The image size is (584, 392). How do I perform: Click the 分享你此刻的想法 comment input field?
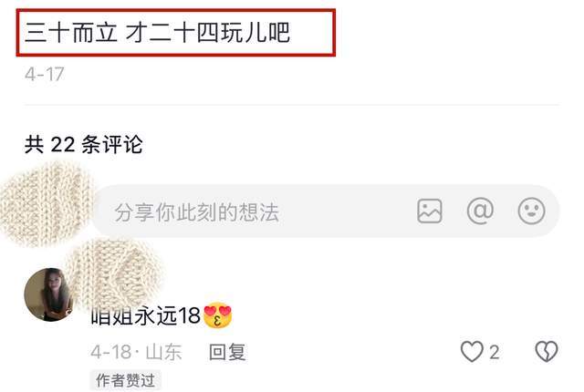327,211
